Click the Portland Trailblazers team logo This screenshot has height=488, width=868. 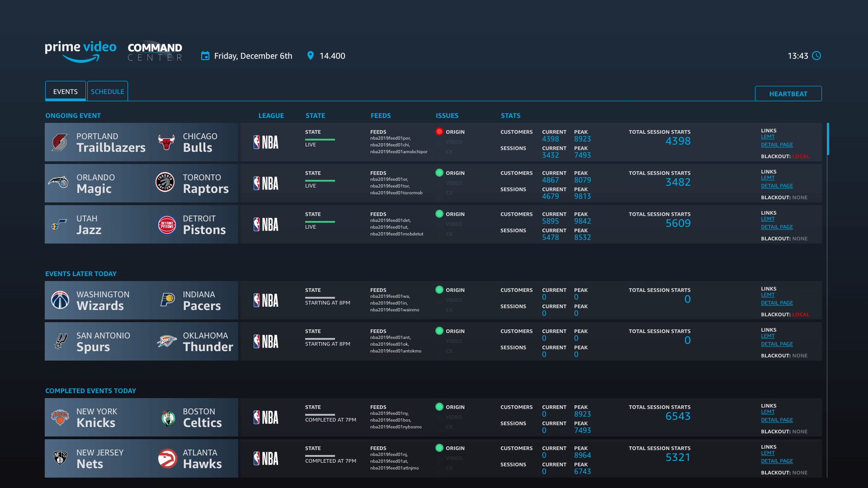click(60, 142)
